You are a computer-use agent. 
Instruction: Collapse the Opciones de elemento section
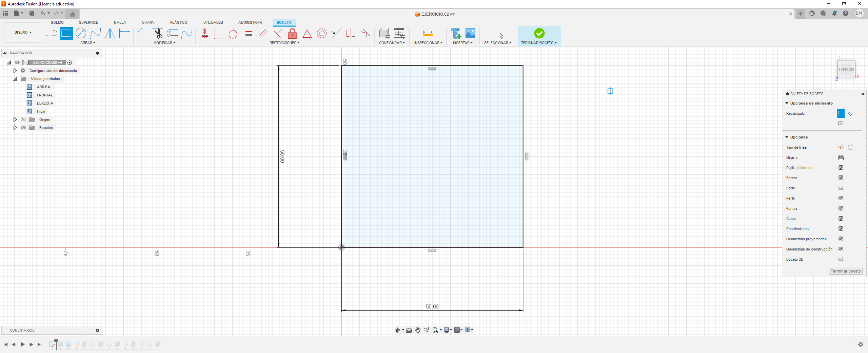pyautogui.click(x=787, y=103)
